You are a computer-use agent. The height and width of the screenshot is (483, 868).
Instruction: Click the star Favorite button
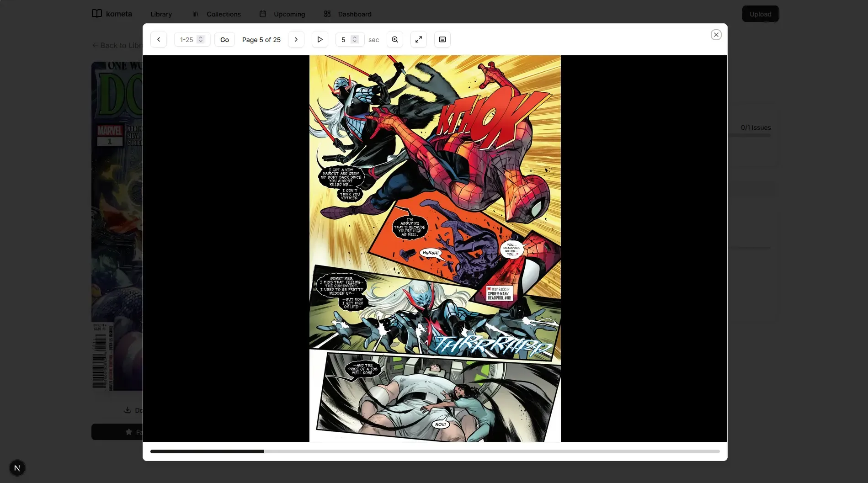point(117,432)
